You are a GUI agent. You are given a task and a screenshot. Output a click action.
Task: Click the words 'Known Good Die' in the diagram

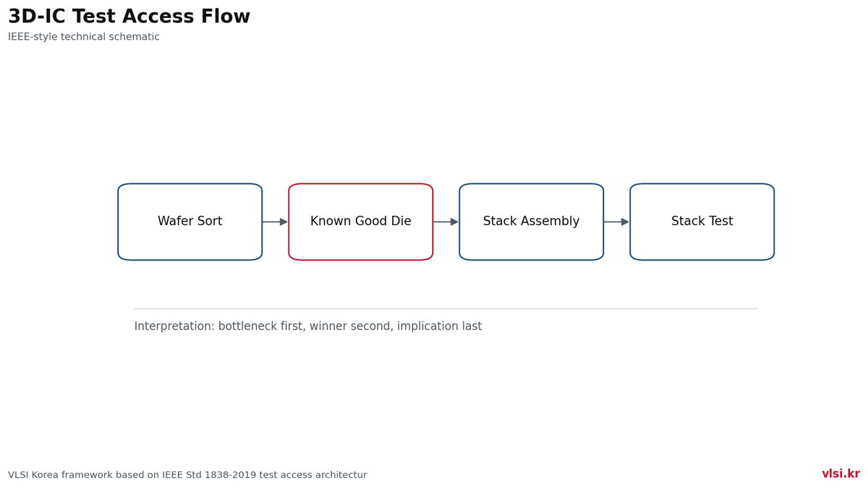[361, 222]
